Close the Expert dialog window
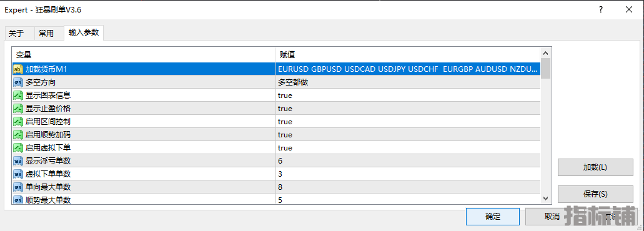The height and width of the screenshot is (231, 644). pos(629,10)
